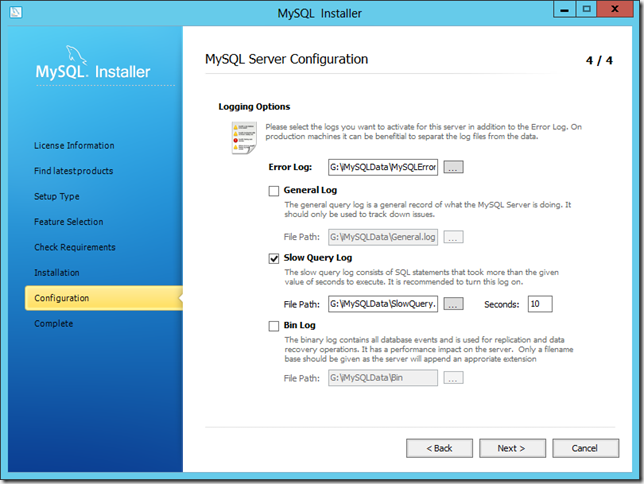Screen dimensions: 644x484
Task: Click the Seconds value field
Action: click(540, 304)
